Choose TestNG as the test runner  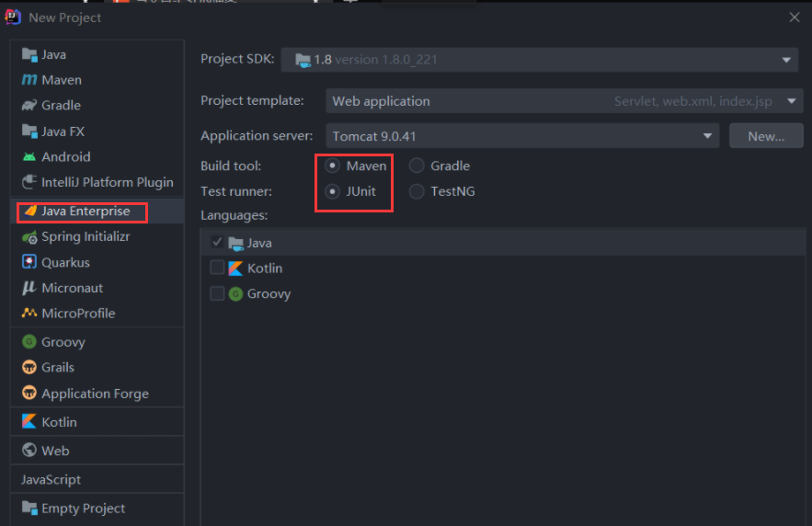[x=417, y=191]
